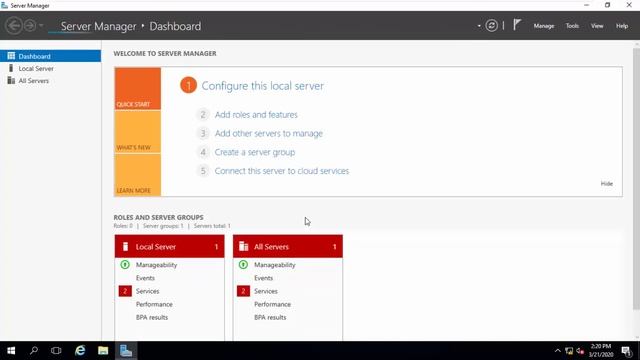Refresh the Server Manager dashboard

491,26
